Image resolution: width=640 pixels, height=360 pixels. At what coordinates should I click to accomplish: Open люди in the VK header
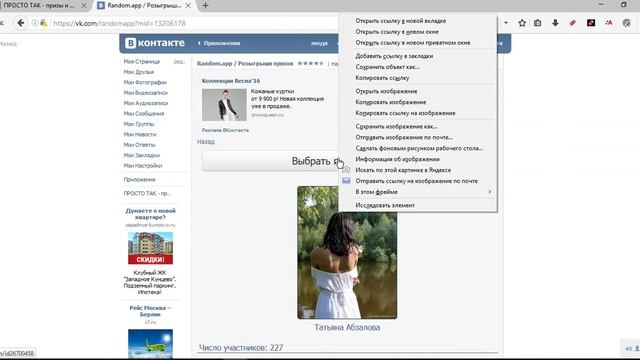[x=319, y=43]
